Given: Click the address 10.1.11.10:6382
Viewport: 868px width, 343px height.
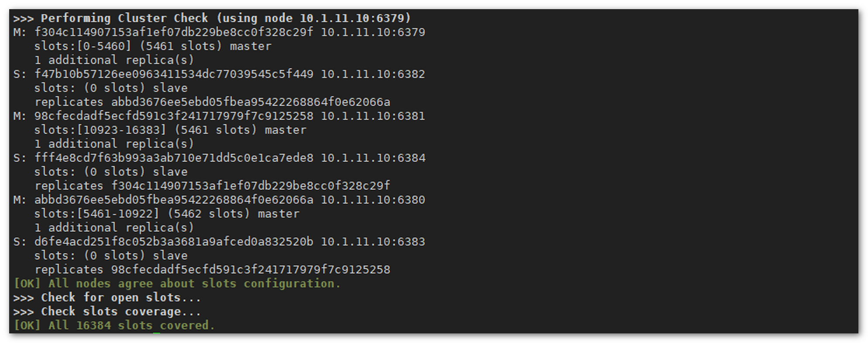Looking at the screenshot, I should point(373,74).
